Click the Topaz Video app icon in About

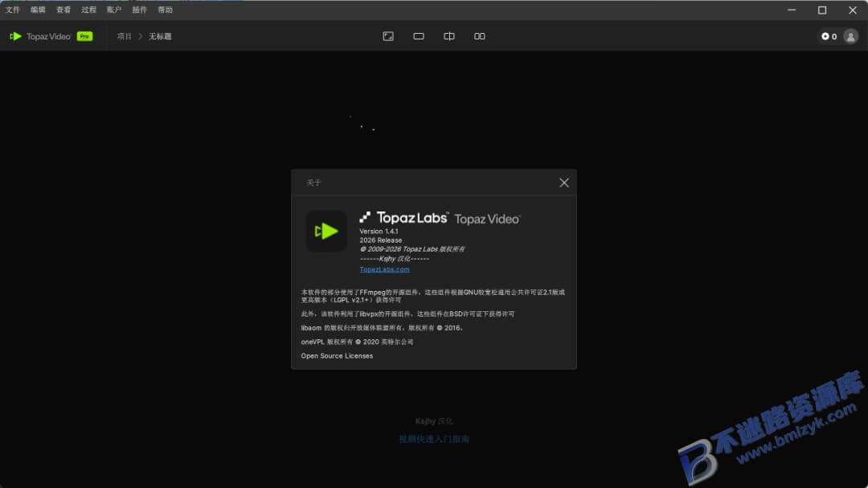(x=326, y=231)
